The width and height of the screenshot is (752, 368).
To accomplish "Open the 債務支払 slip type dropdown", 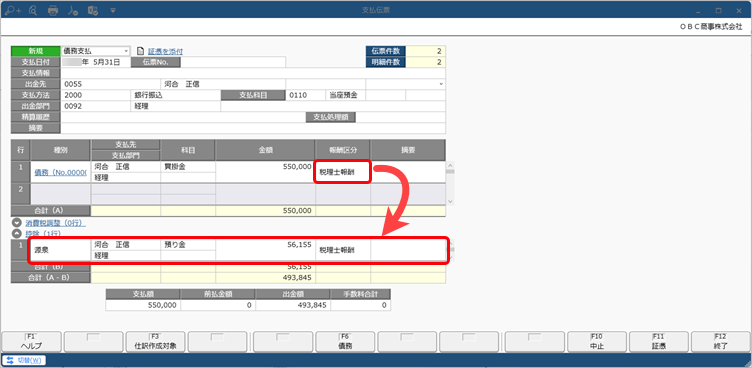I will (126, 51).
